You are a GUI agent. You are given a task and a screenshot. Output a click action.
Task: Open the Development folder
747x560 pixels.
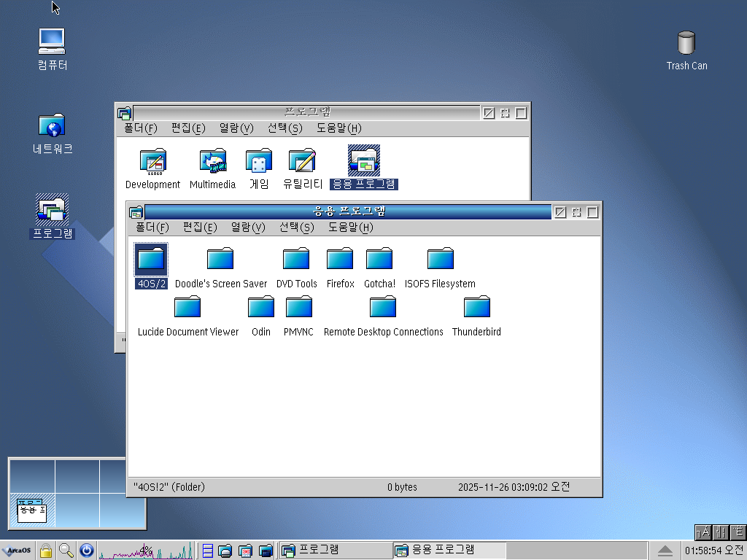(152, 160)
